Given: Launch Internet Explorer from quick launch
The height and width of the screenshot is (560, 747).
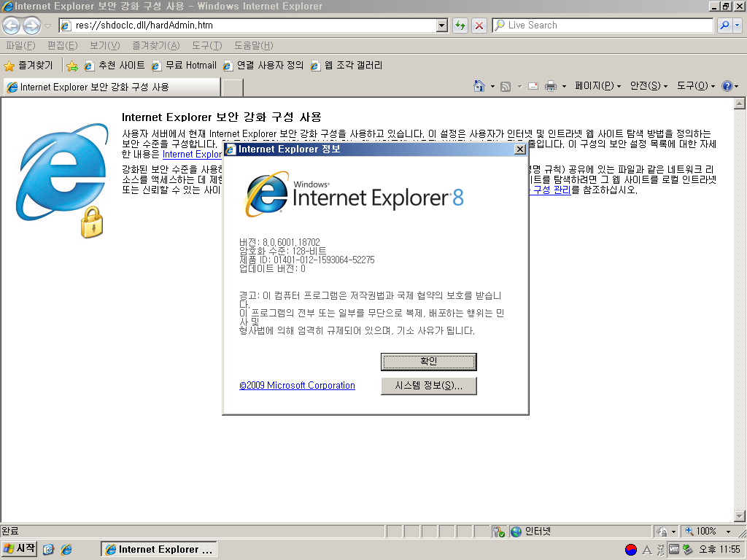Looking at the screenshot, I should click(66, 550).
